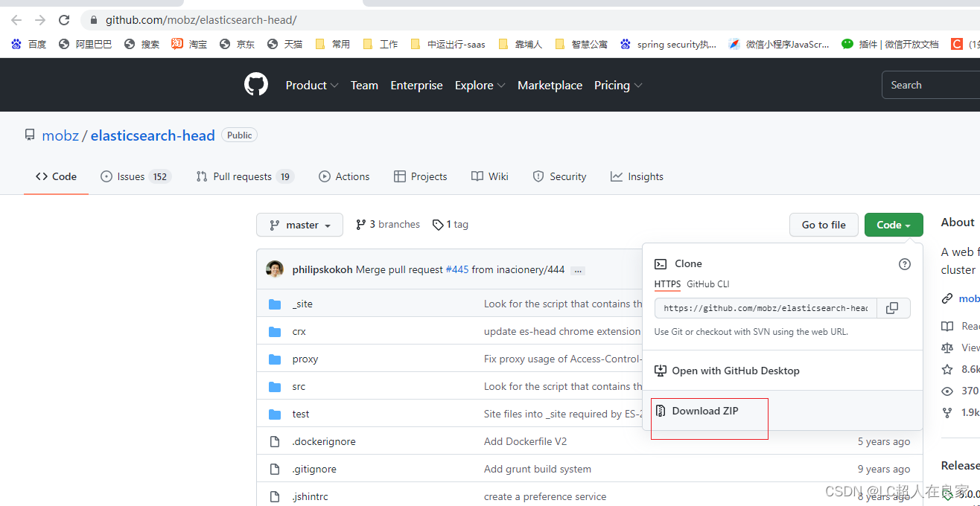Click the help question mark icon in Clone panel

point(905,263)
